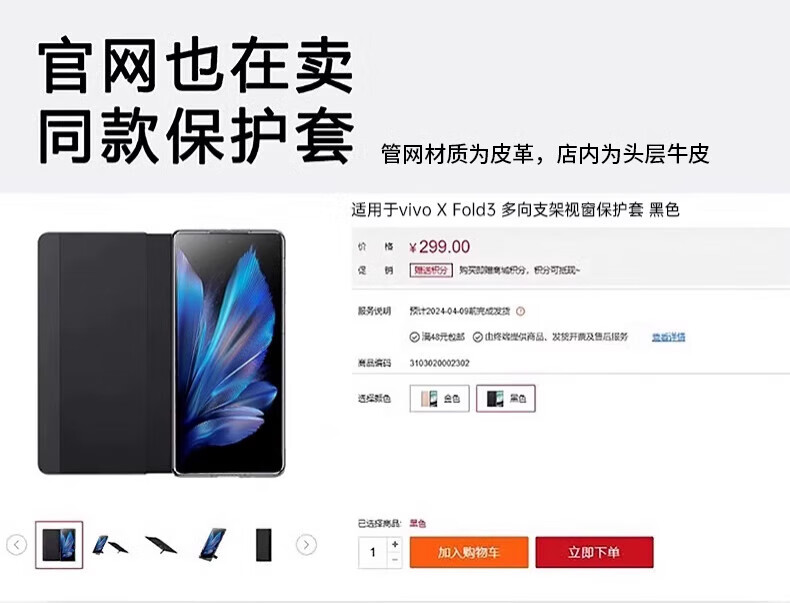This screenshot has width=790, height=603.
Task: Click the free shipping checkmark icon
Action: (x=414, y=337)
